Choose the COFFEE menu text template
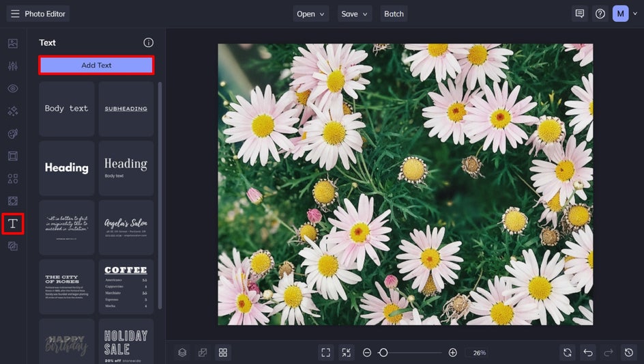This screenshot has height=364, width=644. pyautogui.click(x=126, y=286)
